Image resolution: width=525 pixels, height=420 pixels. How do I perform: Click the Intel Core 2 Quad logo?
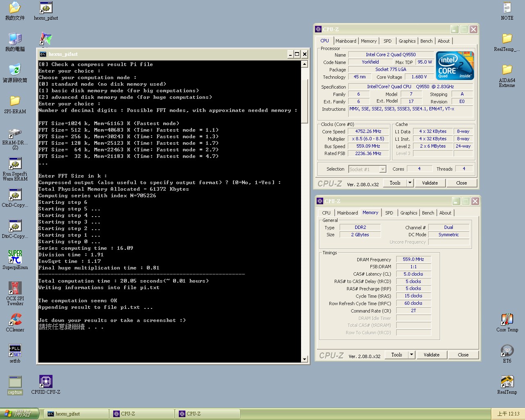[455, 66]
